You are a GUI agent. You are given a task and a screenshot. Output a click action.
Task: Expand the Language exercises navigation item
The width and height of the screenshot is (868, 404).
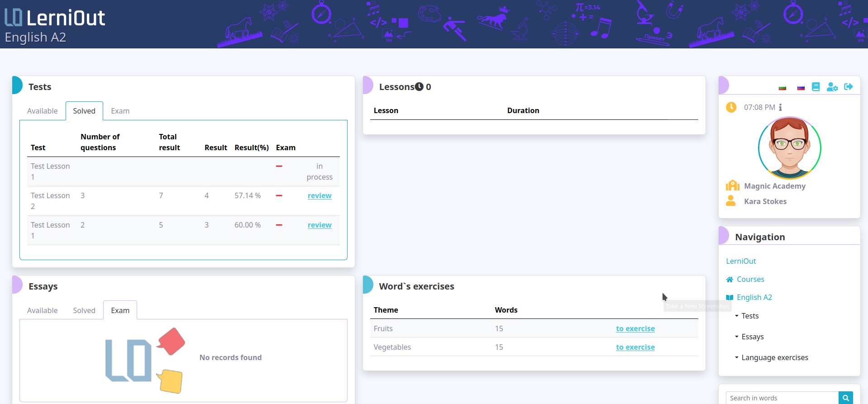[x=772, y=357]
